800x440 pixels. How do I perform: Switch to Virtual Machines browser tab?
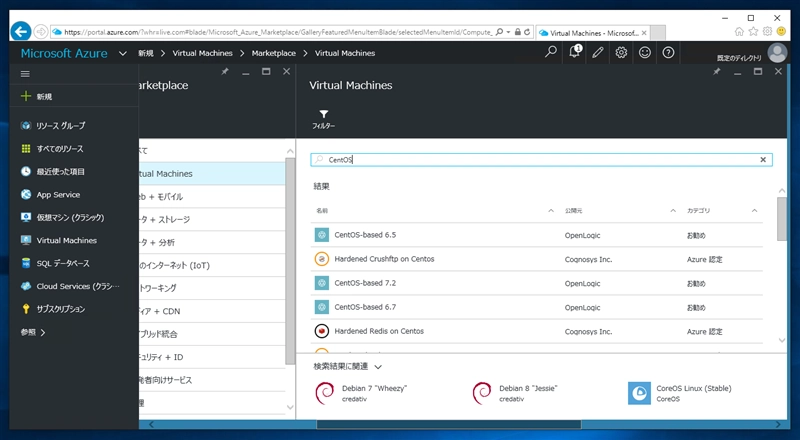click(593, 33)
